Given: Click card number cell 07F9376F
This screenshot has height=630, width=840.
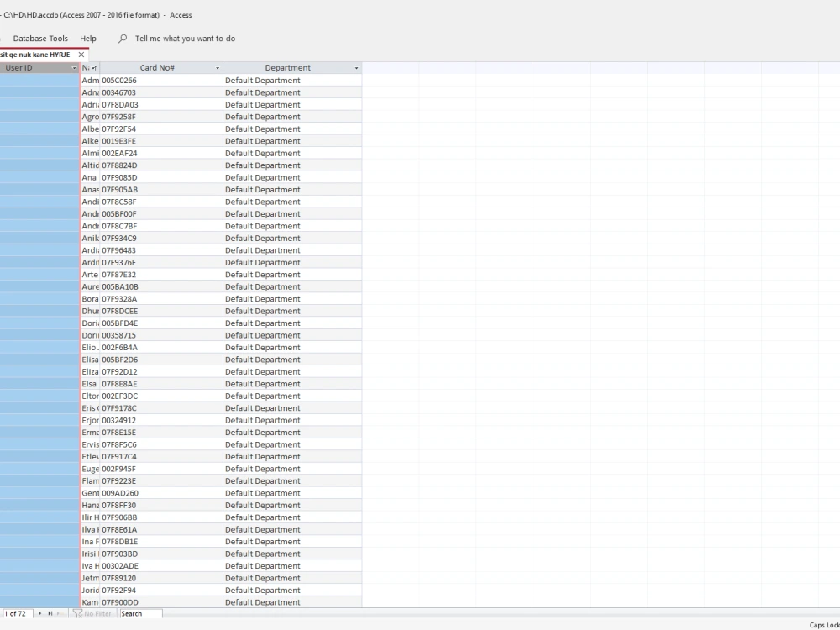Looking at the screenshot, I should (x=161, y=262).
